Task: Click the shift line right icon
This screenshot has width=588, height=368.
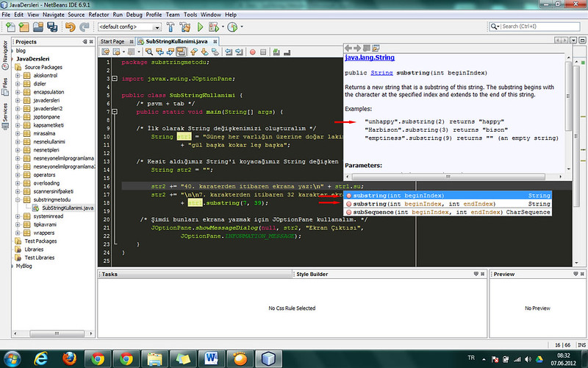Action: point(239,52)
